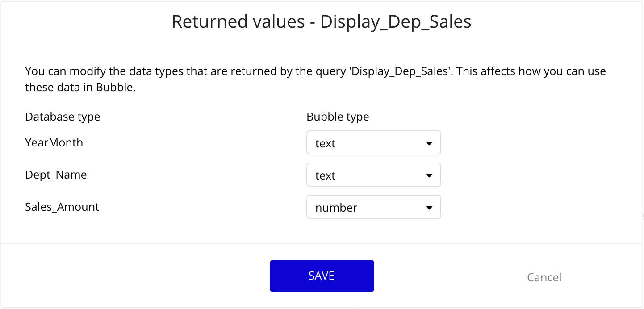644x309 pixels.
Task: Click the Bubble type column header
Action: pyautogui.click(x=338, y=117)
